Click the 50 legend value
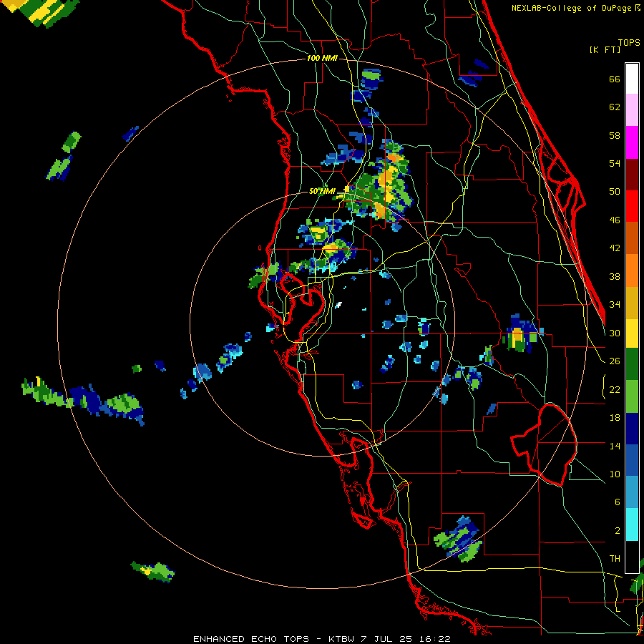This screenshot has width=644, height=644. (x=615, y=192)
